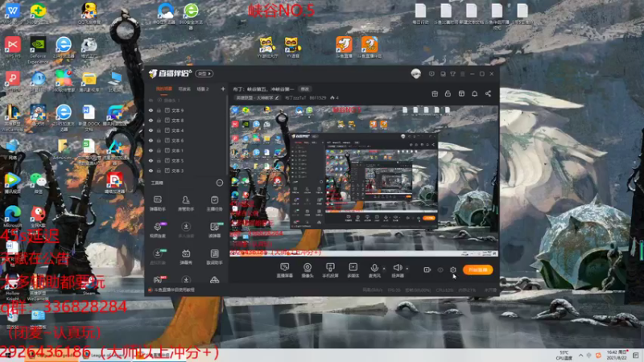Toggle visibility of the 文本 6 source
Image resolution: width=644 pixels, height=362 pixels.
tap(151, 140)
